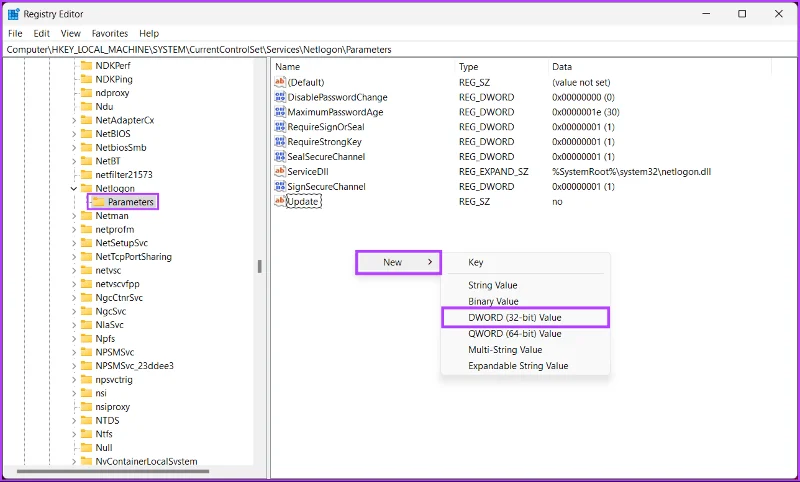Image resolution: width=800 pixels, height=482 pixels.
Task: Select the (Default) value string icon
Action: click(x=280, y=82)
